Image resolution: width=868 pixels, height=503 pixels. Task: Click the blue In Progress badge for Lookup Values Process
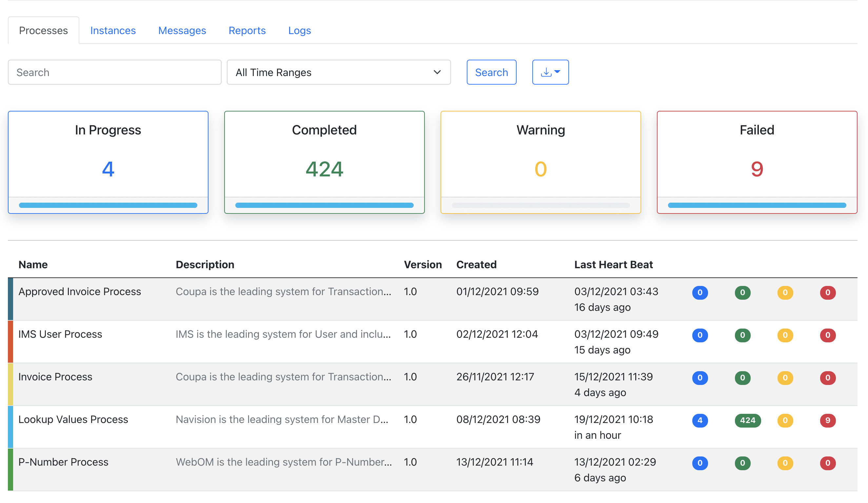coord(700,420)
